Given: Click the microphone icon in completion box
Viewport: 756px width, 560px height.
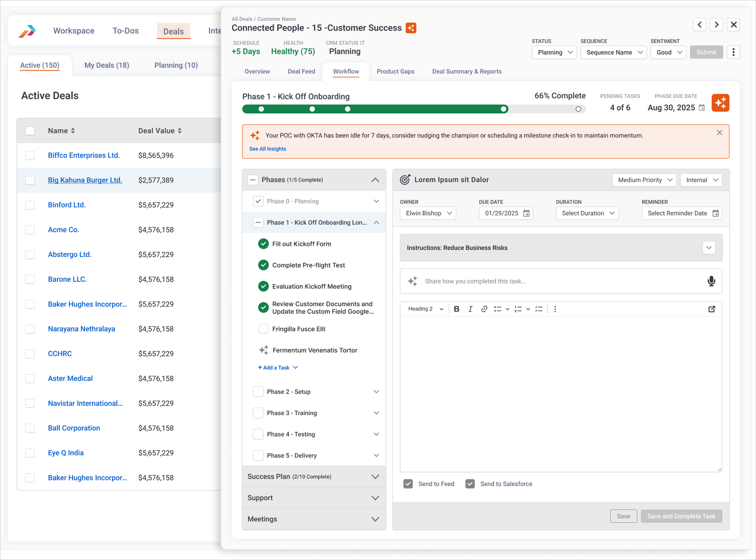Looking at the screenshot, I should pyautogui.click(x=711, y=281).
